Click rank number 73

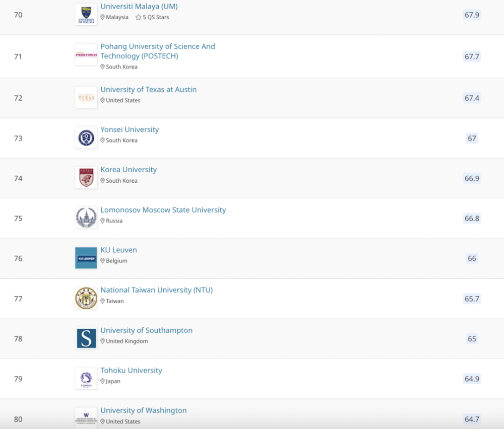(x=18, y=138)
